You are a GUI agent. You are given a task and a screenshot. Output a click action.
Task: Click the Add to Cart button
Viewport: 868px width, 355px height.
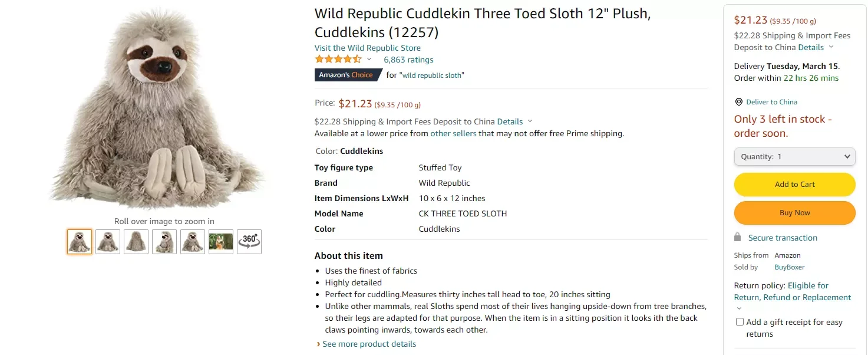pos(794,185)
